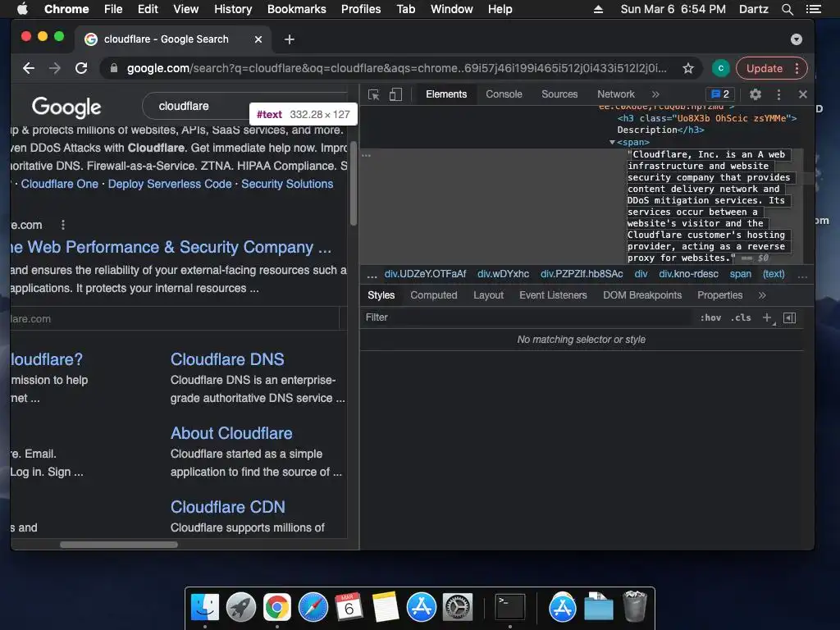The height and width of the screenshot is (630, 840).
Task: Select the span breadcrumb item
Action: click(x=741, y=274)
